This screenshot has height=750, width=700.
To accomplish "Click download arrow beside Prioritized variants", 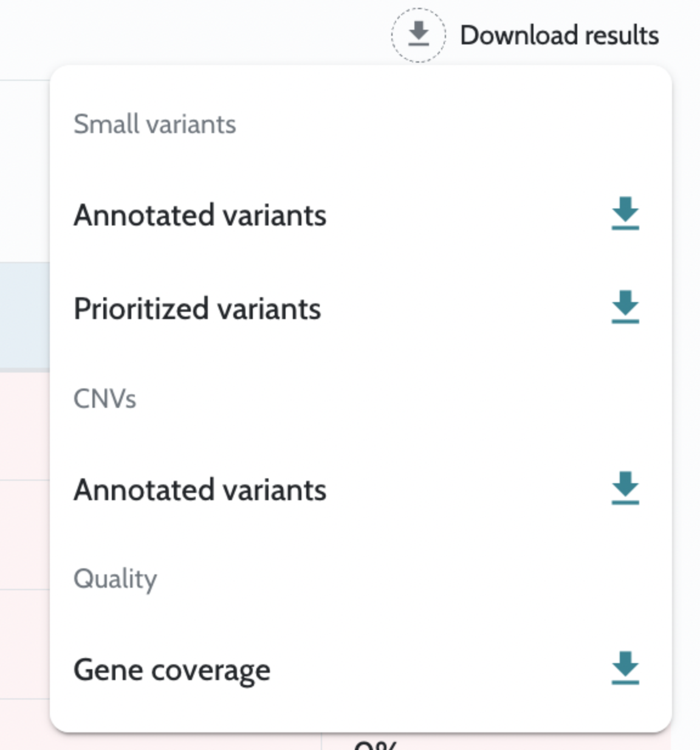I will coord(625,307).
